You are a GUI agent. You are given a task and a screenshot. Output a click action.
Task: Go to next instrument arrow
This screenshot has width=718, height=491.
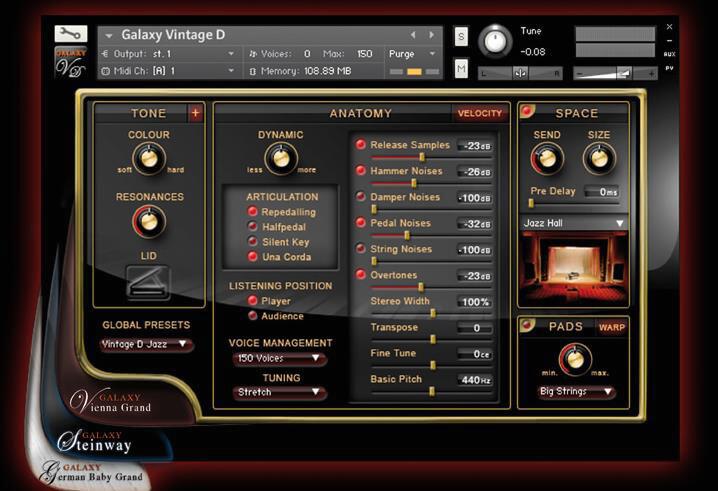click(x=431, y=35)
